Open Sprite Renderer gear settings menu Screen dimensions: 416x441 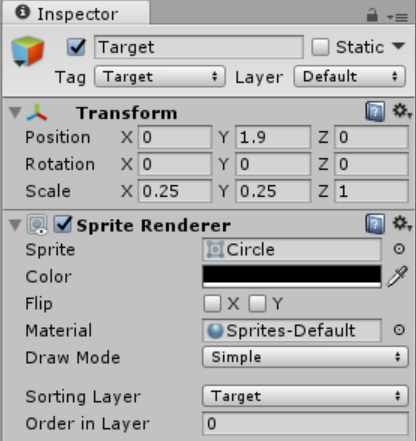point(402,223)
